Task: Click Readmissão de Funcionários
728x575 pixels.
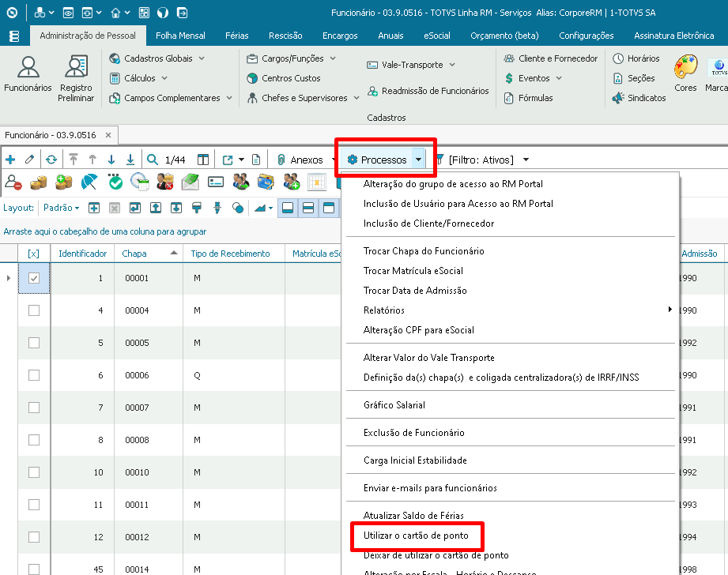Action: tap(428, 91)
